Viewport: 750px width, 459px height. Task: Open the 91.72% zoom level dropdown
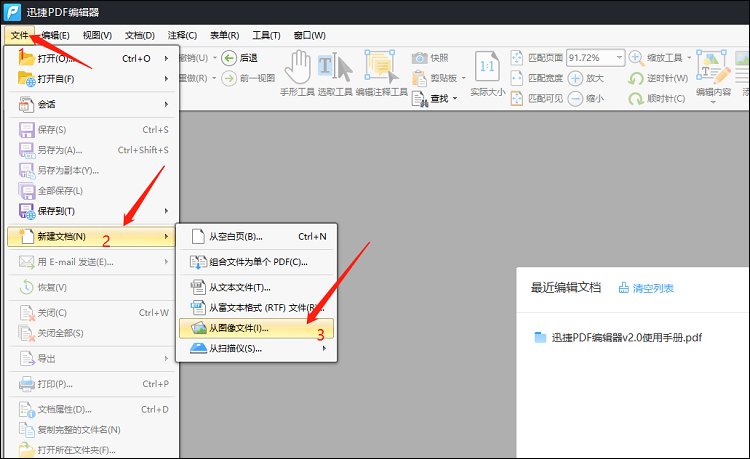point(619,58)
